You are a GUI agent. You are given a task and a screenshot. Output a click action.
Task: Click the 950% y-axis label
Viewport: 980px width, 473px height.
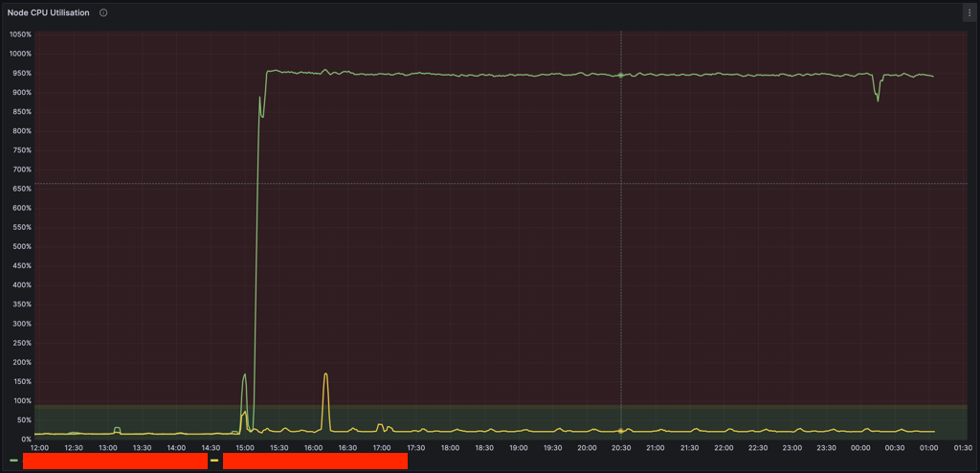point(22,73)
